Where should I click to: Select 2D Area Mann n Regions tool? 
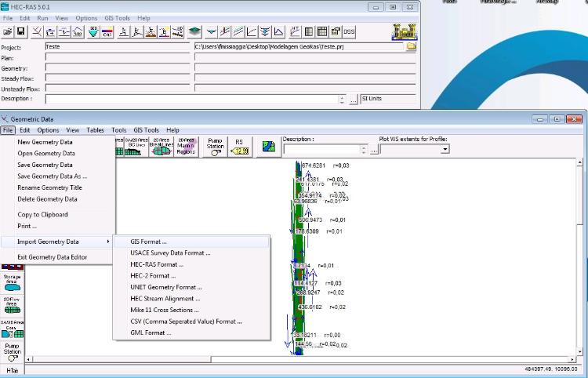point(186,147)
